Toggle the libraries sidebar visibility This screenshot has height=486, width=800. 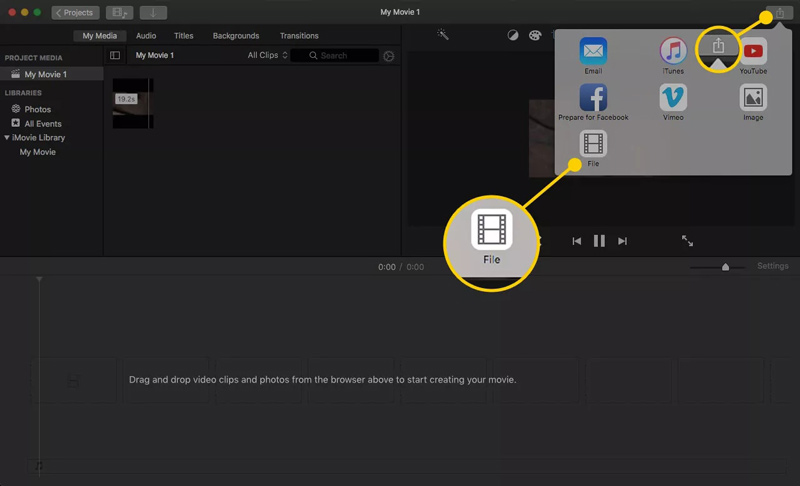click(115, 56)
